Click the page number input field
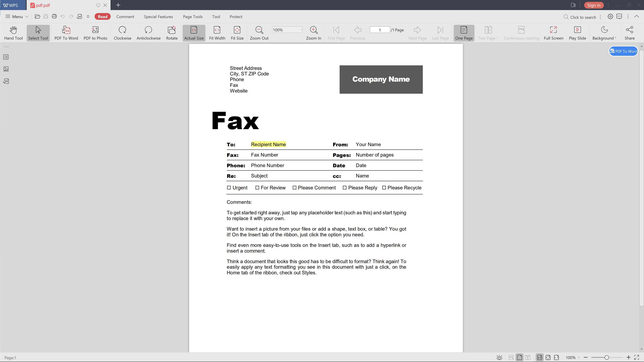Screen dimensions: 644x362 pos(380,30)
